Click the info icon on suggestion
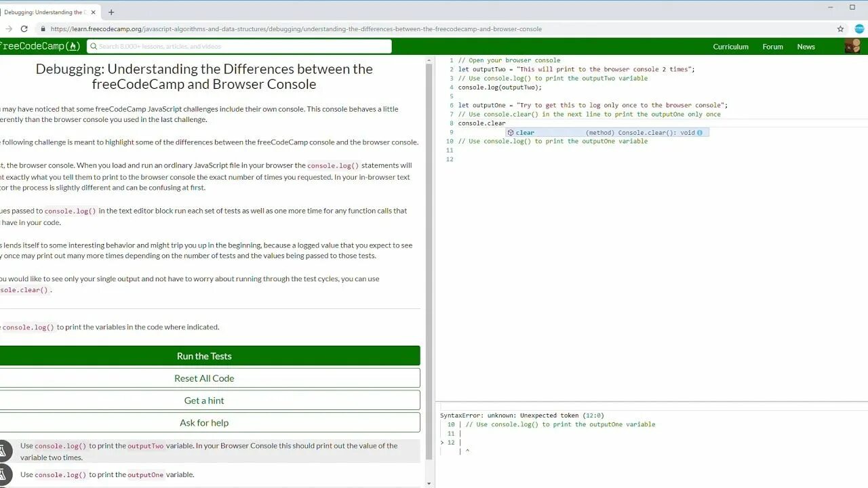Screen dimensions: 868x488 pos(700,133)
